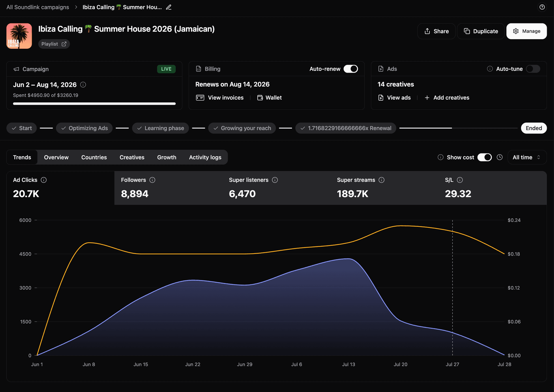Click the Ad Clicks info icon
The width and height of the screenshot is (554, 392).
pos(44,180)
